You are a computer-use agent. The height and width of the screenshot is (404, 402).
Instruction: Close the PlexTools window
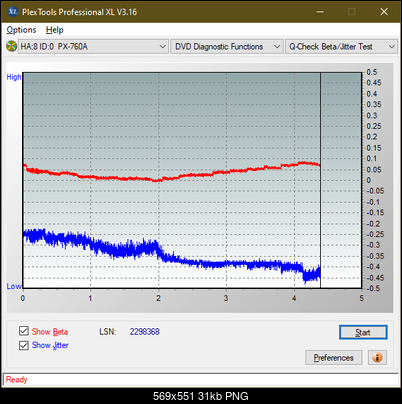click(x=384, y=12)
